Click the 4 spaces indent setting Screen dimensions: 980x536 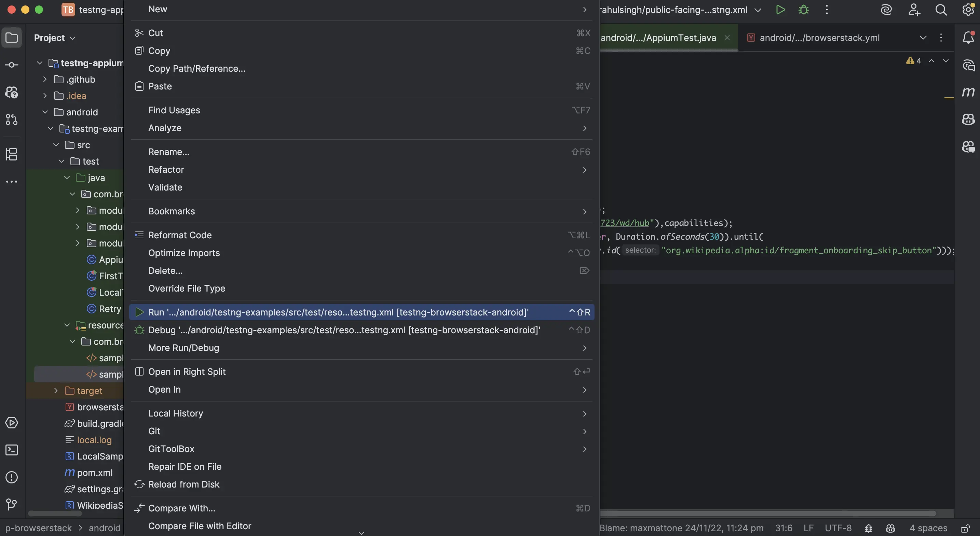[928, 528]
